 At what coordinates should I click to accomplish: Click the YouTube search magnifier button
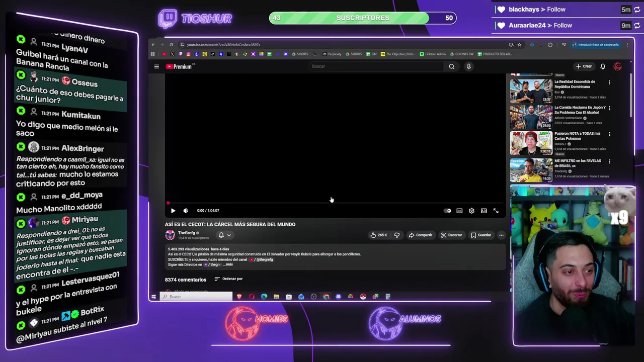[x=451, y=66]
